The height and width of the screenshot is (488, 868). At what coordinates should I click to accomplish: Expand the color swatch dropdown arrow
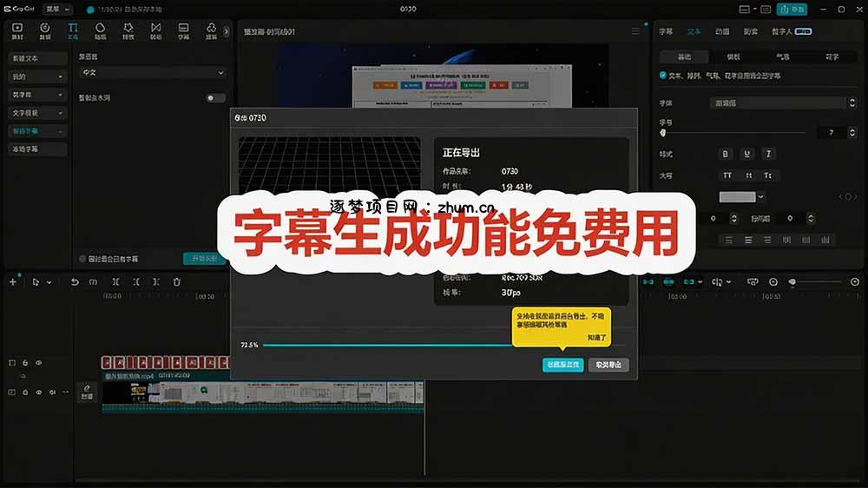[x=761, y=196]
